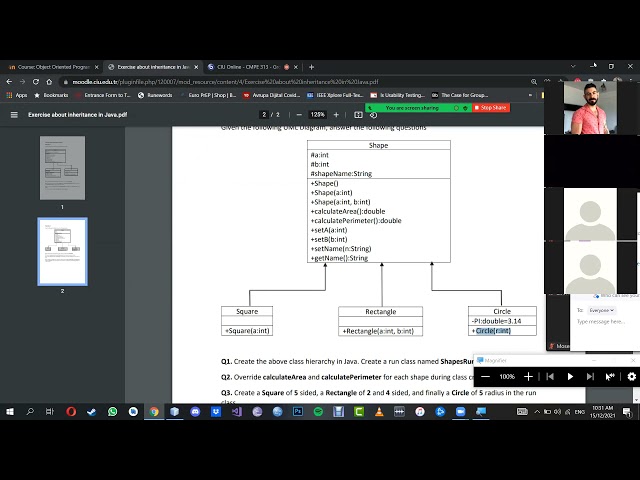Close the Course: Object Oriented tab
Image resolution: width=640 pixels, height=480 pixels.
(x=97, y=67)
